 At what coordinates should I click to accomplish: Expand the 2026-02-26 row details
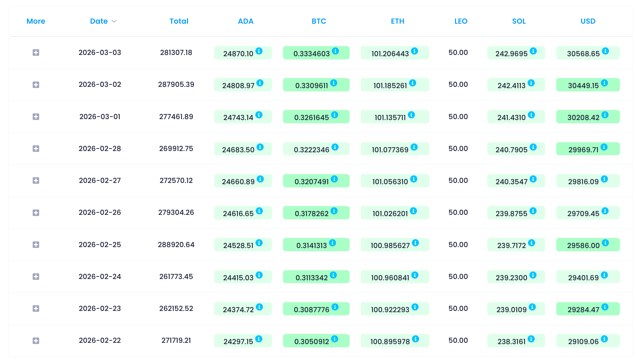[x=36, y=213]
